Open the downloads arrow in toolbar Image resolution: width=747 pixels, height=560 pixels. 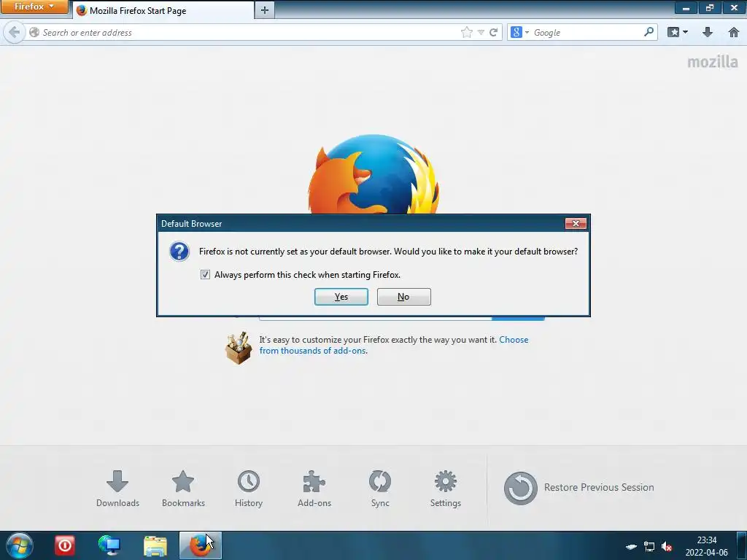(708, 32)
